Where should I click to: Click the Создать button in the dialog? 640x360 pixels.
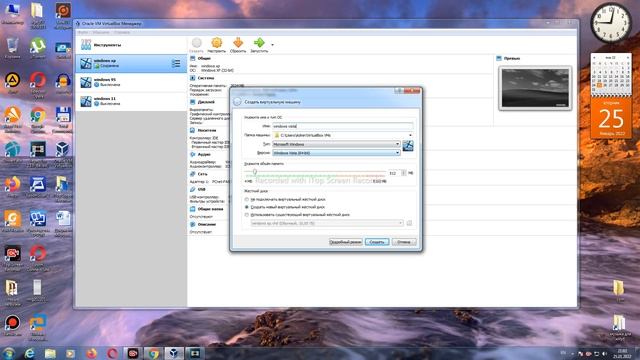pos(377,242)
